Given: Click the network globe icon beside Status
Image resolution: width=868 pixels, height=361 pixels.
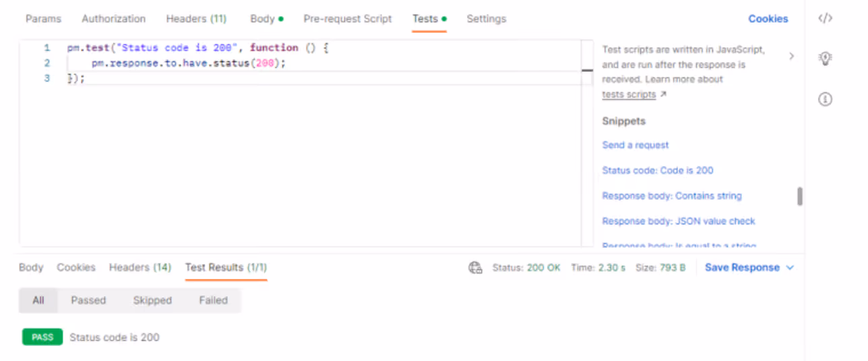Looking at the screenshot, I should click(475, 267).
